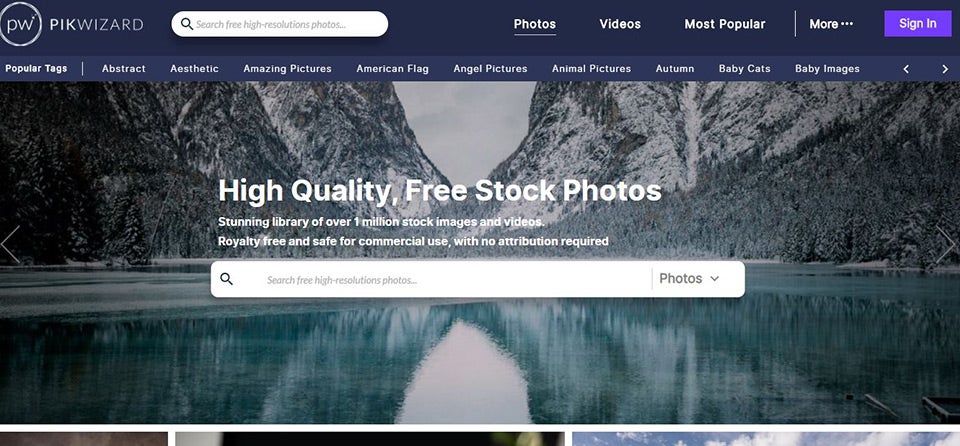960x446 pixels.
Task: Open the Animal Pictures tag
Action: point(591,69)
